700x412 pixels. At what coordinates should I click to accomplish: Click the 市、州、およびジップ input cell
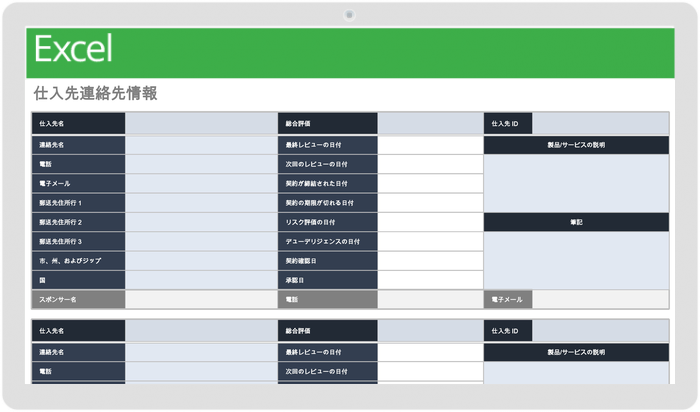(x=201, y=261)
